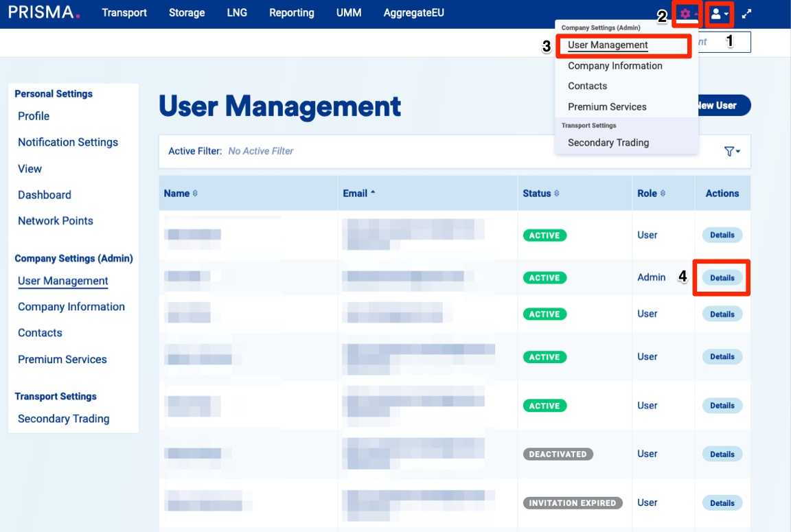Open the Transport menu
This screenshot has height=532, width=791.
tap(124, 13)
